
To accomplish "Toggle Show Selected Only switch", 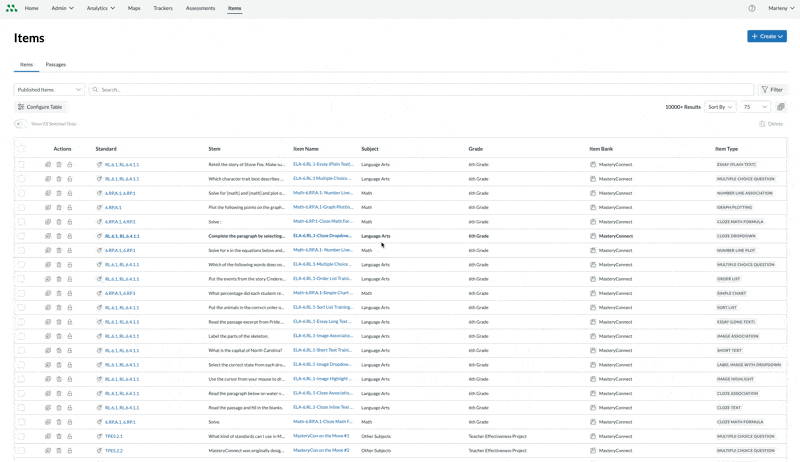I will (x=20, y=124).
